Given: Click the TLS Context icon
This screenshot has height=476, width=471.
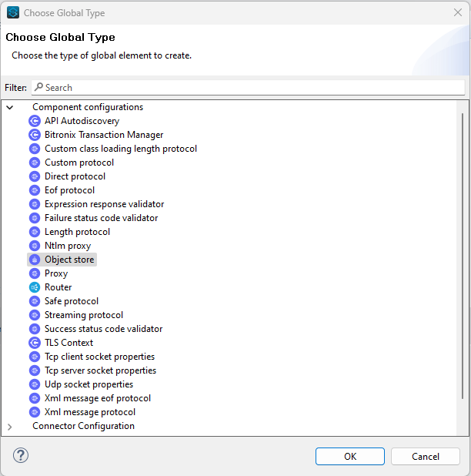Looking at the screenshot, I should pos(34,343).
